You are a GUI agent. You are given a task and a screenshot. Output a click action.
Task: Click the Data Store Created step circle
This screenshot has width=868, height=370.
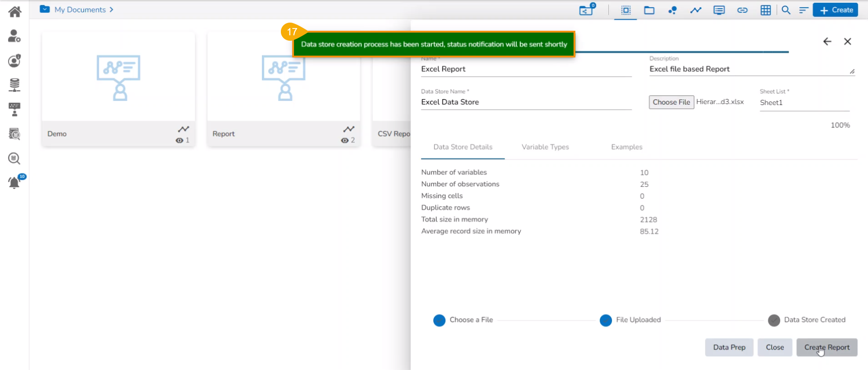tap(774, 320)
